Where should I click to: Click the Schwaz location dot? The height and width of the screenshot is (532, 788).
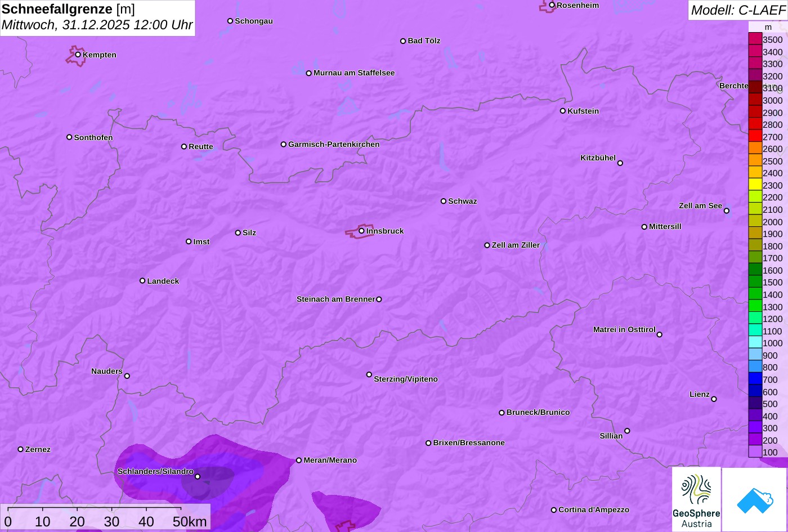coord(444,201)
